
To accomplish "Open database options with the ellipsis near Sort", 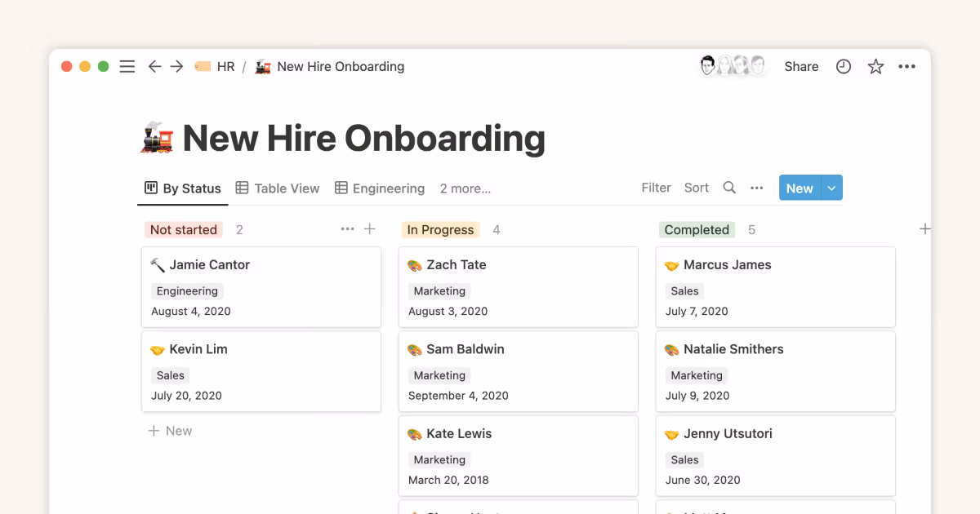I will coord(756,188).
